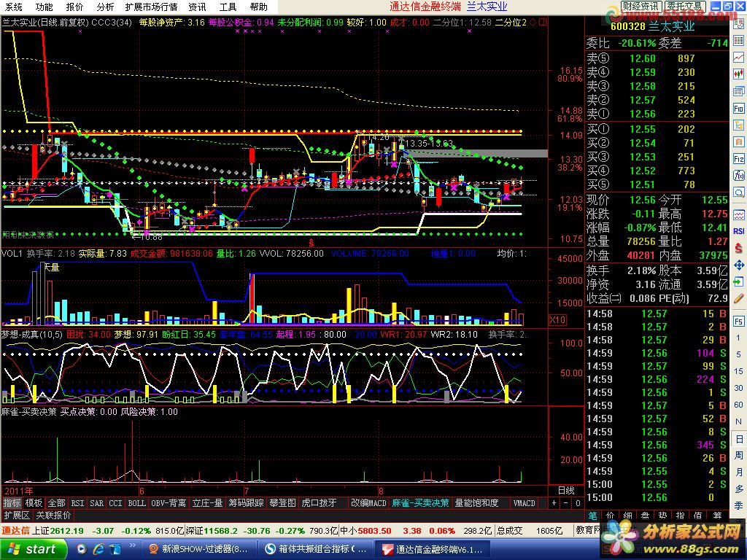Image resolution: width=747 pixels, height=560 pixels.
Task: Open the 报价 menu
Action: [x=74, y=7]
